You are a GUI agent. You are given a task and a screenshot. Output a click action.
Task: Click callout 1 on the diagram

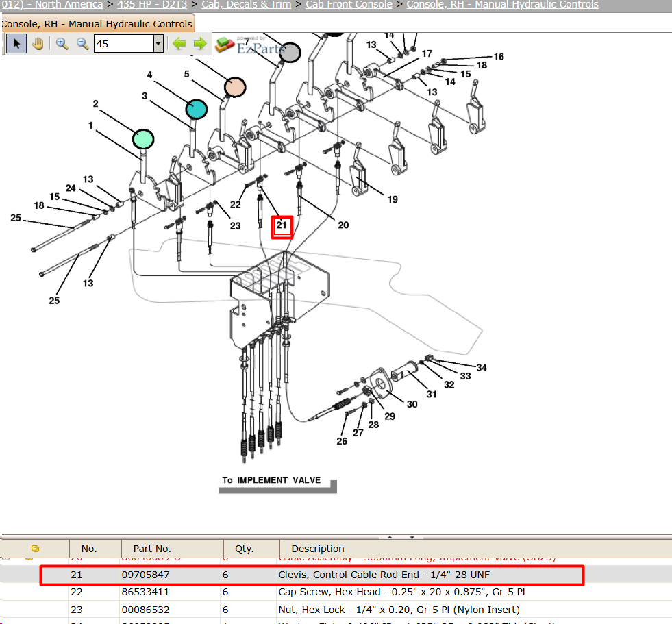[90, 125]
